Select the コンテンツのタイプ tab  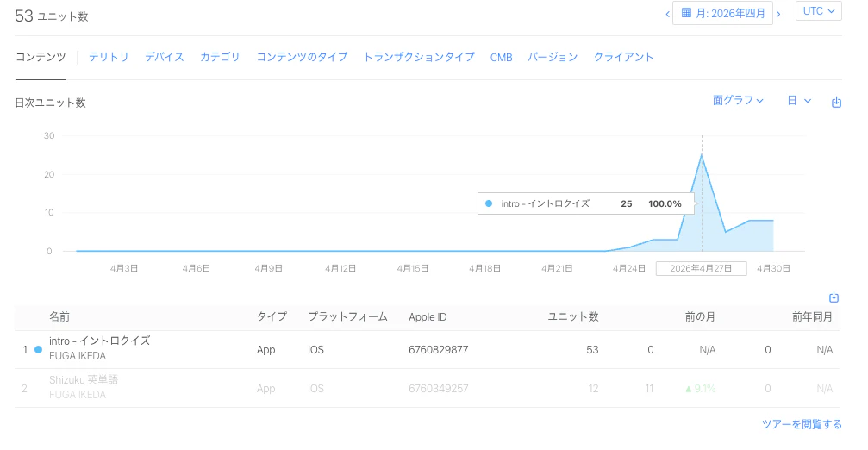[x=302, y=57]
